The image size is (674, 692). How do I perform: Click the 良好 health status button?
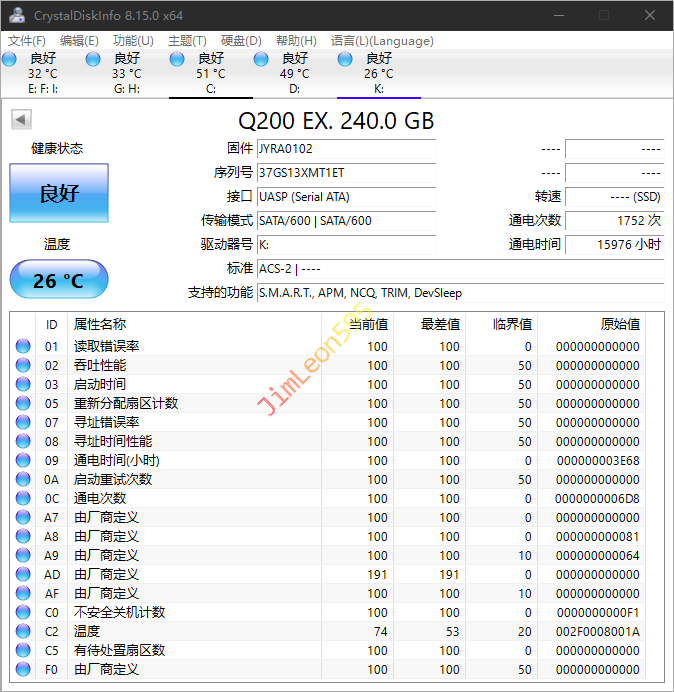click(59, 193)
